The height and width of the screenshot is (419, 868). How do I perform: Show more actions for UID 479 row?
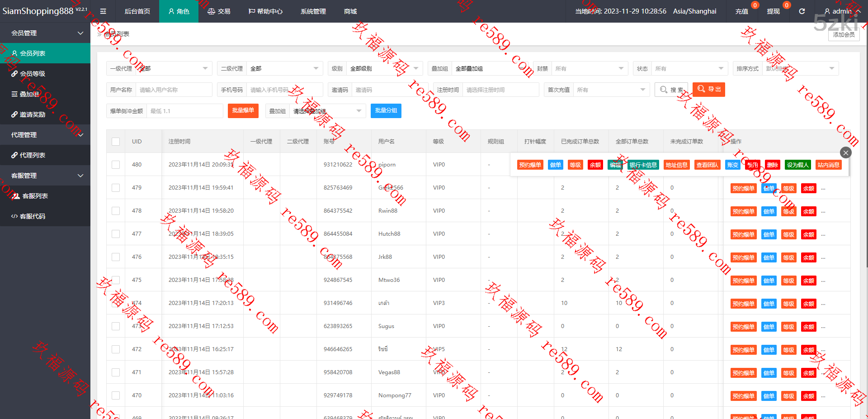point(823,189)
